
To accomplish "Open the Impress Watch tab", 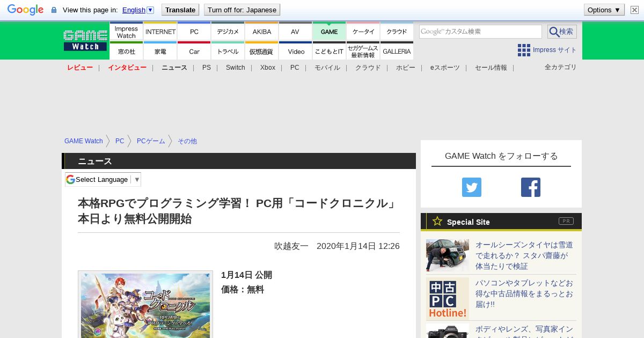I will 126,31.
